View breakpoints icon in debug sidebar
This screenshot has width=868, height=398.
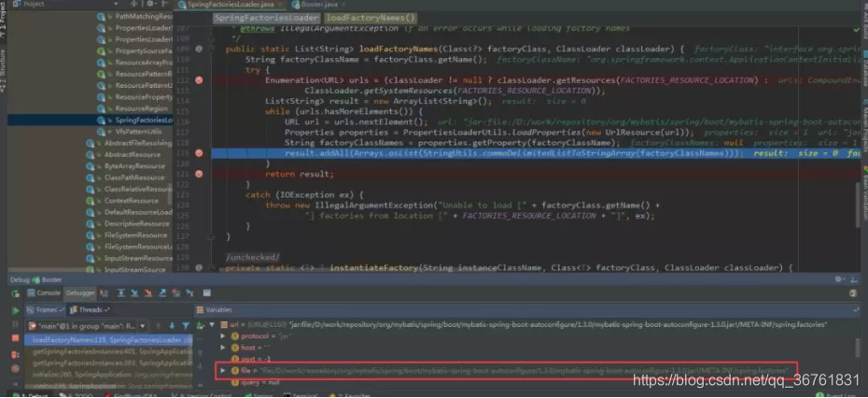pyautogui.click(x=16, y=355)
